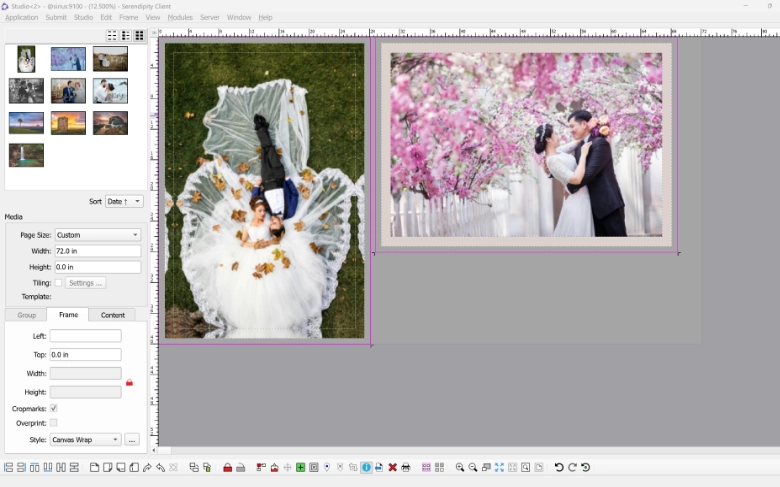780x487 pixels.
Task: Click the Media Width input field
Action: tap(97, 251)
